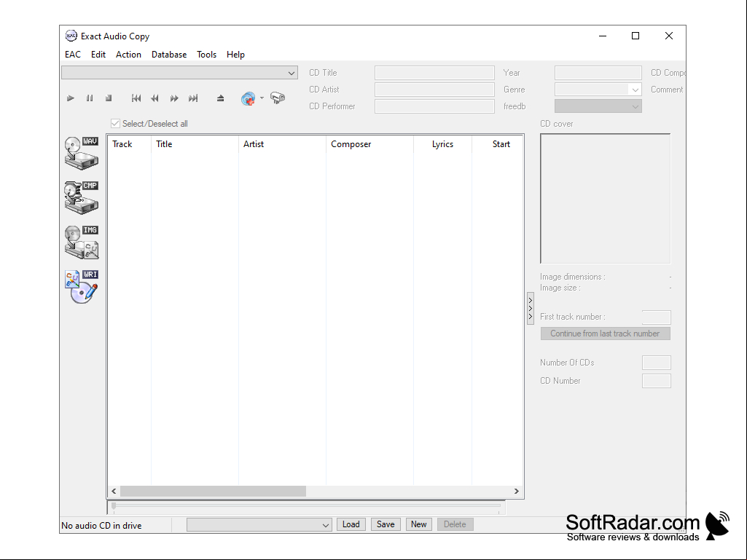Click the Save button
747x560 pixels.
pyautogui.click(x=386, y=524)
